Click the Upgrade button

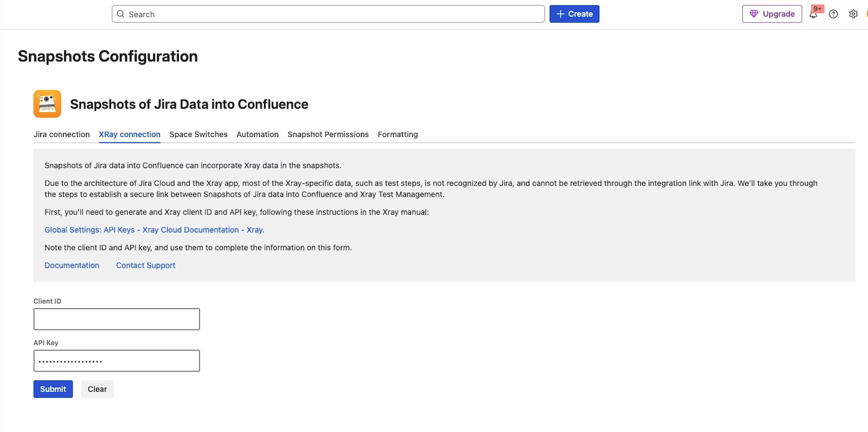(x=772, y=14)
